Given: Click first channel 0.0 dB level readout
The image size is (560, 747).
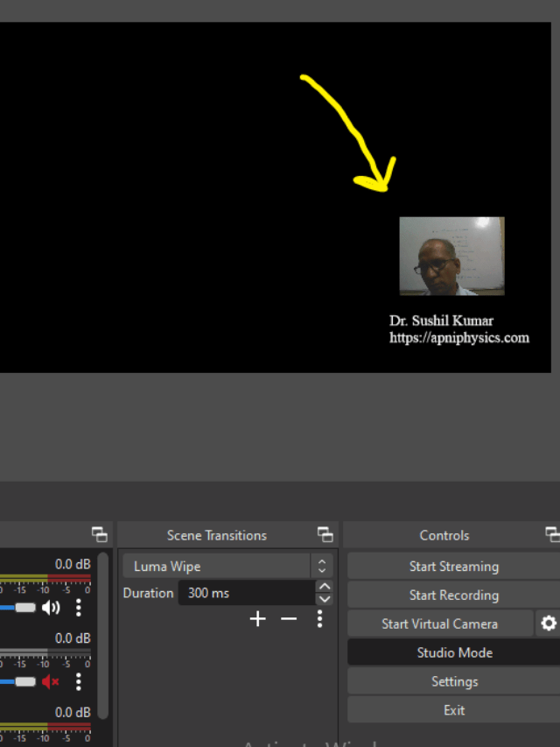Looking at the screenshot, I should point(73,564).
